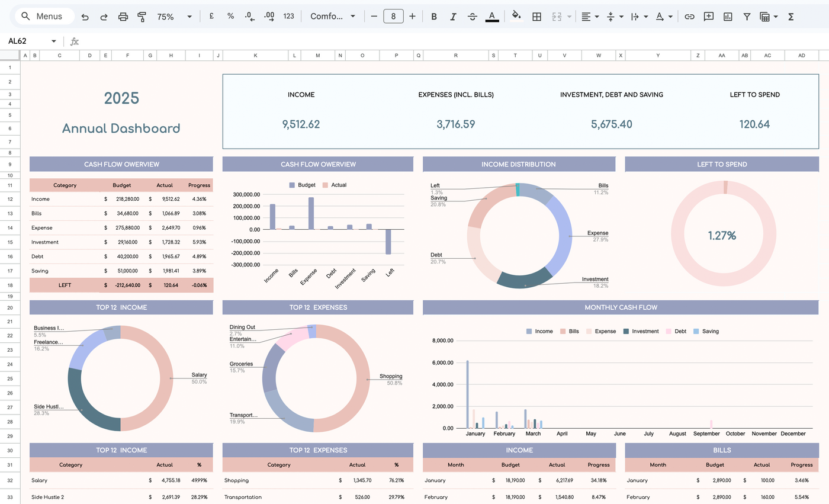Viewport: 829px width, 504px height.
Task: Click the INCOME DISTRIBUTION header
Action: coord(519,164)
